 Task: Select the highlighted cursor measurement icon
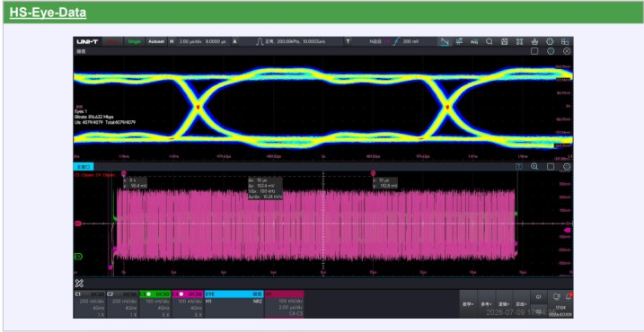[x=445, y=41]
